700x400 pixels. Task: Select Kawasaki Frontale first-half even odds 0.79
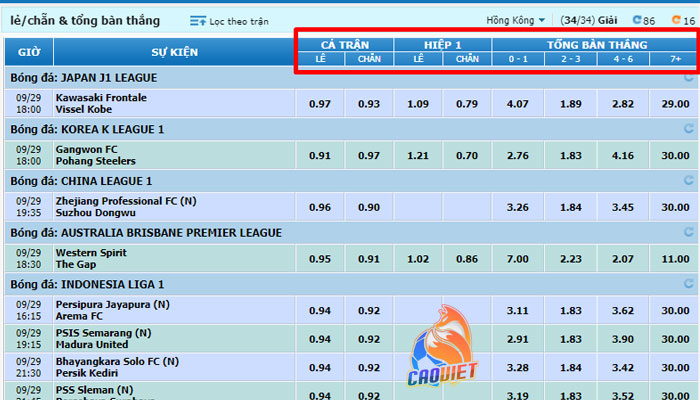tap(467, 104)
